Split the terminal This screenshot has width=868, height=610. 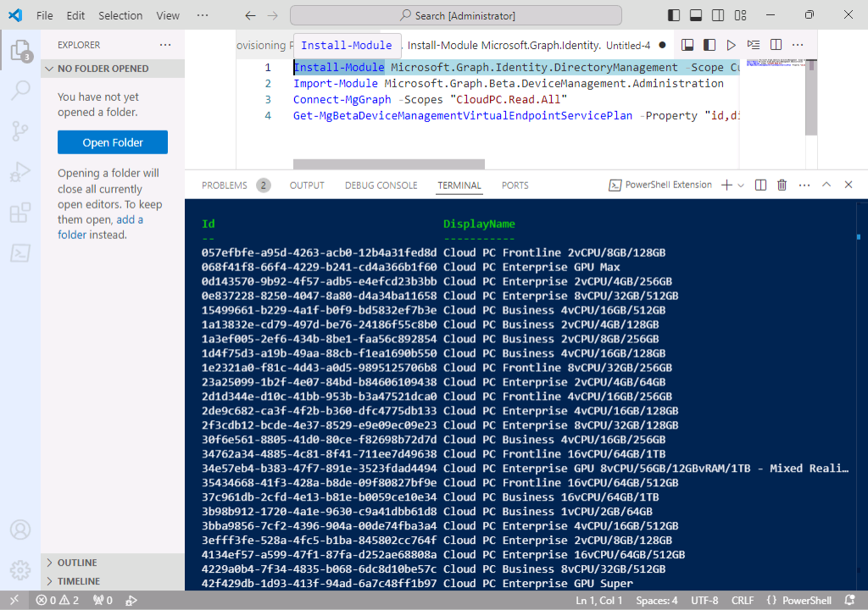760,185
